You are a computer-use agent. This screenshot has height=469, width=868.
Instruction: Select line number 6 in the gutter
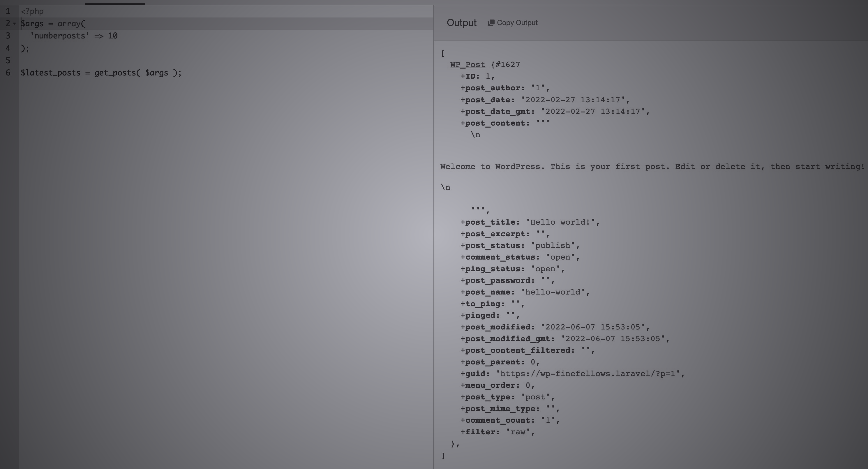click(x=8, y=73)
